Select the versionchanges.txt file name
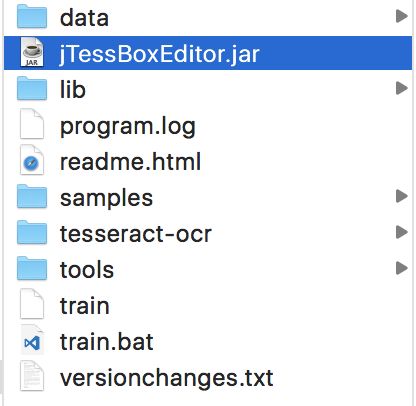Image resolution: width=416 pixels, height=406 pixels. point(167,378)
